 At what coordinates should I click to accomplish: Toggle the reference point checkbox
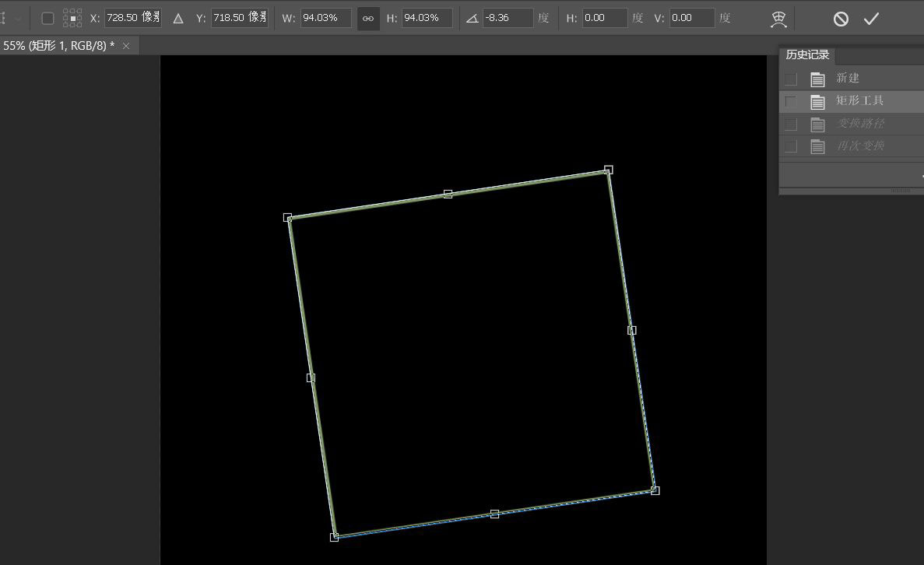[x=47, y=18]
